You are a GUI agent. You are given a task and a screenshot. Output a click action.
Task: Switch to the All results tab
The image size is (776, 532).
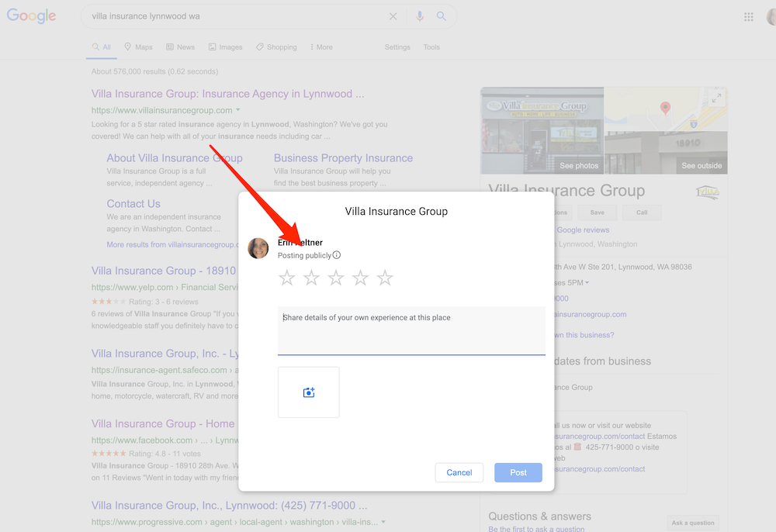(102, 47)
